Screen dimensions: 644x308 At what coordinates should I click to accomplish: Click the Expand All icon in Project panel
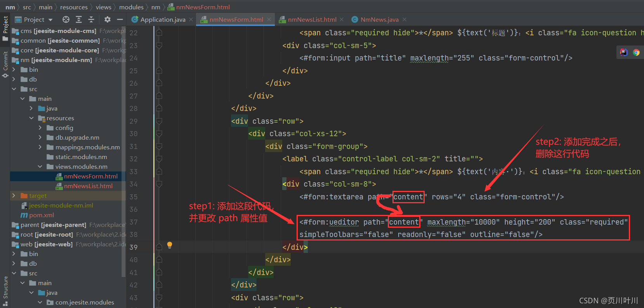[x=79, y=19]
